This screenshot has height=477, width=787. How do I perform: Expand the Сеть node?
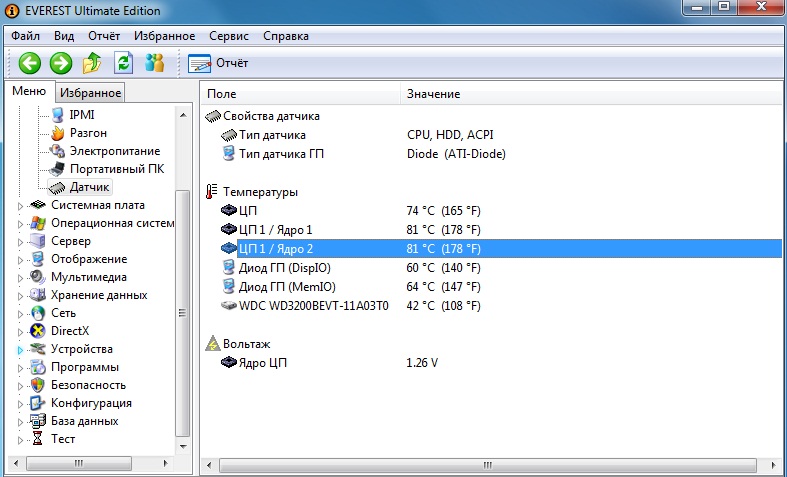tap(20, 314)
